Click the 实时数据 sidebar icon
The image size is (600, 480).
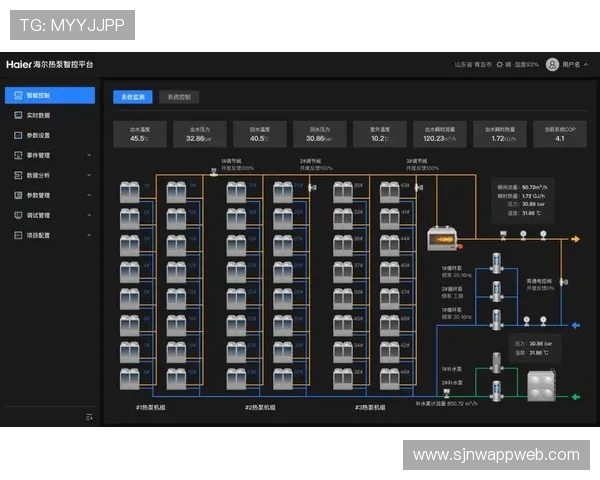(x=18, y=116)
